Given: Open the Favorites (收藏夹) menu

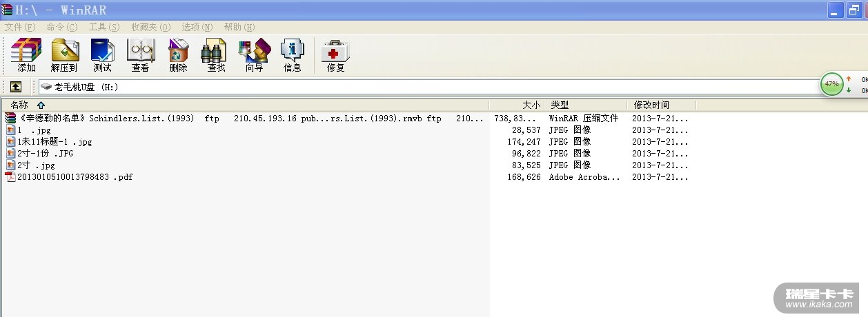Looking at the screenshot, I should pyautogui.click(x=151, y=27).
